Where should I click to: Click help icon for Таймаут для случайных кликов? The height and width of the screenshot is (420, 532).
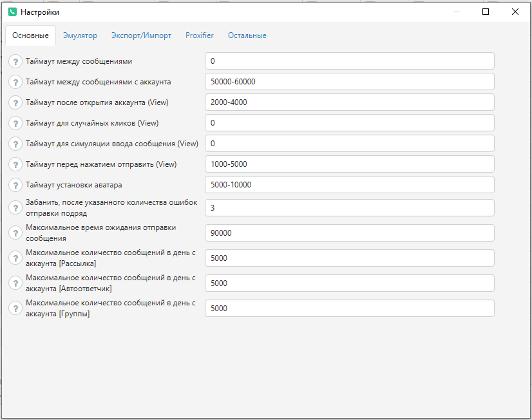pos(15,123)
